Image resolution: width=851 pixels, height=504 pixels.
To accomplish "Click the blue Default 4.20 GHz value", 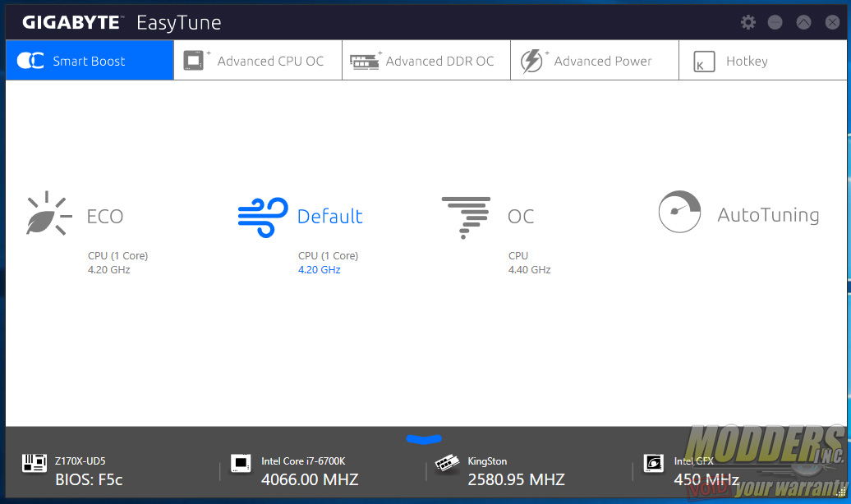I will click(x=319, y=269).
